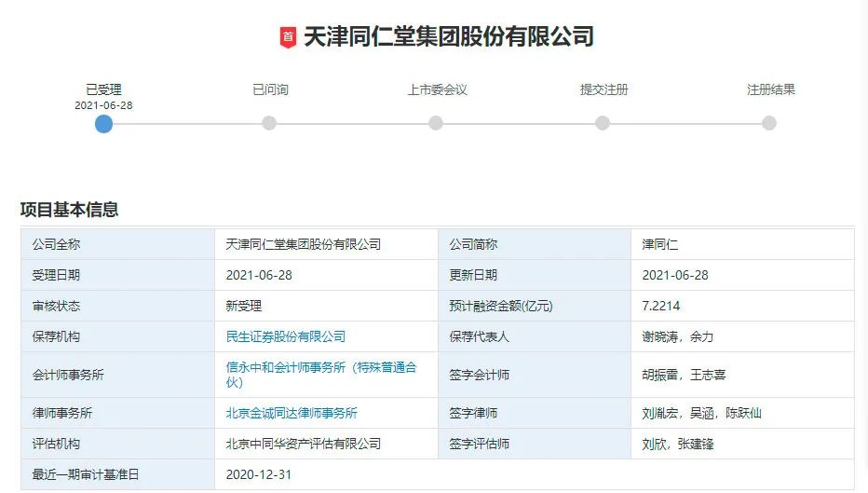Screen dimensions: 868x493
Task: Click the 7.2214 financing amount value
Action: [x=661, y=306]
